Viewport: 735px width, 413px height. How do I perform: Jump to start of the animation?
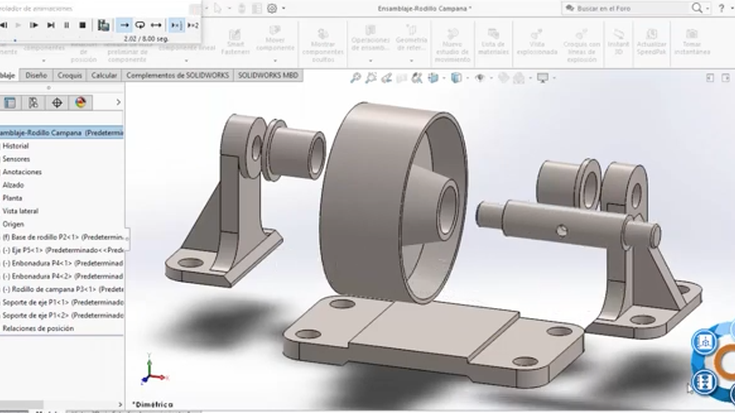pos(3,25)
